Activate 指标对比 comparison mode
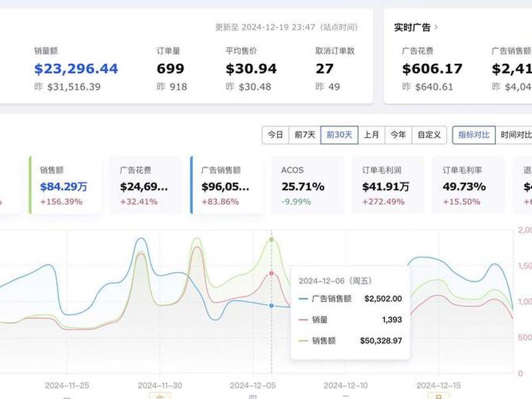Viewport: 532px width, 399px height. [474, 135]
